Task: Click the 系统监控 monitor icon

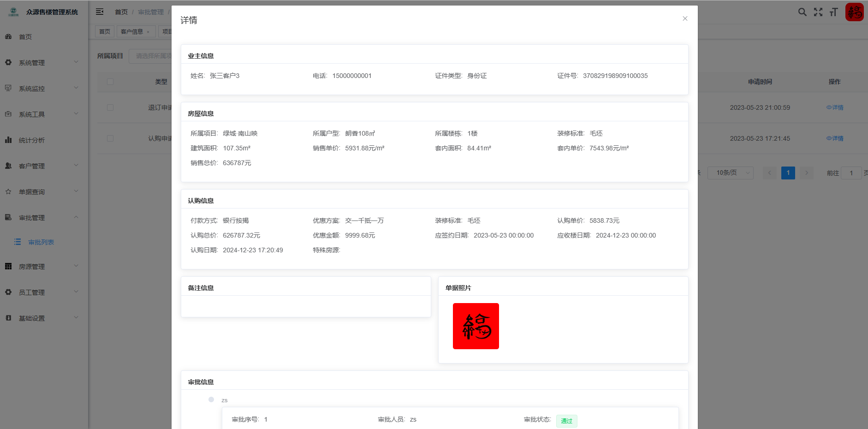Action: click(x=8, y=88)
